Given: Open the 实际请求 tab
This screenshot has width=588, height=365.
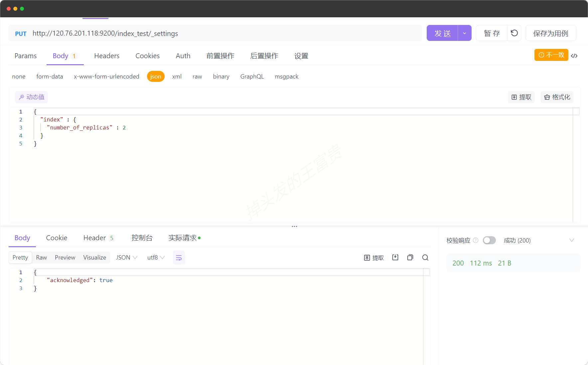Looking at the screenshot, I should click(x=184, y=238).
